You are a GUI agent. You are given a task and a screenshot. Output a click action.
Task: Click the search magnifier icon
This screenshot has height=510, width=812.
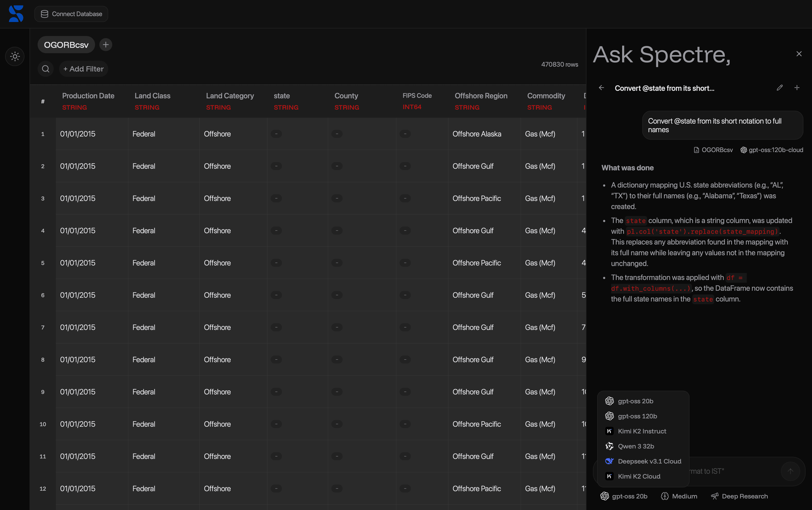pos(46,69)
